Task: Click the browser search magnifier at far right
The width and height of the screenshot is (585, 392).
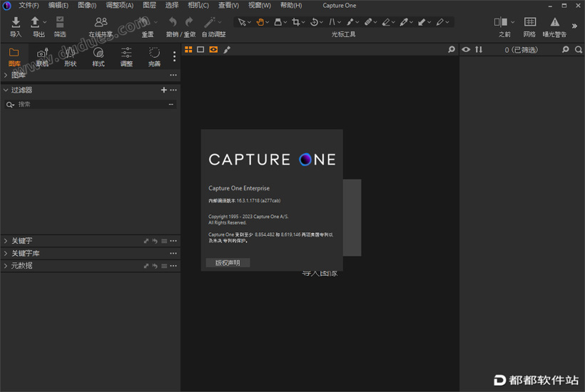Action: 579,50
